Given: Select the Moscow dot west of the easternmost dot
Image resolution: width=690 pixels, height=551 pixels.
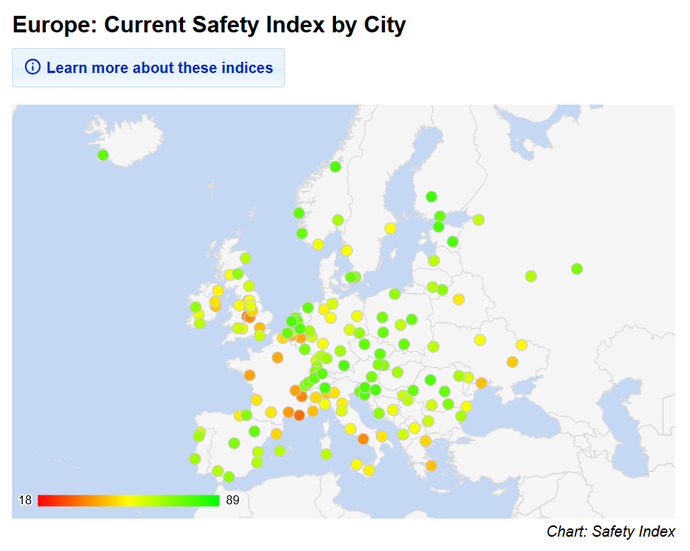Looking at the screenshot, I should click(531, 276).
